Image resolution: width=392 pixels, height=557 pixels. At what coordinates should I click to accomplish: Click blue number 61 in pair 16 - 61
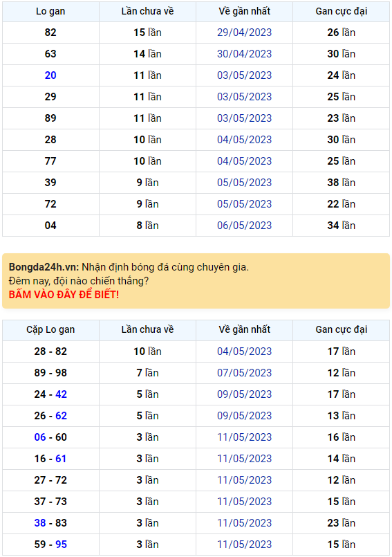click(x=61, y=459)
